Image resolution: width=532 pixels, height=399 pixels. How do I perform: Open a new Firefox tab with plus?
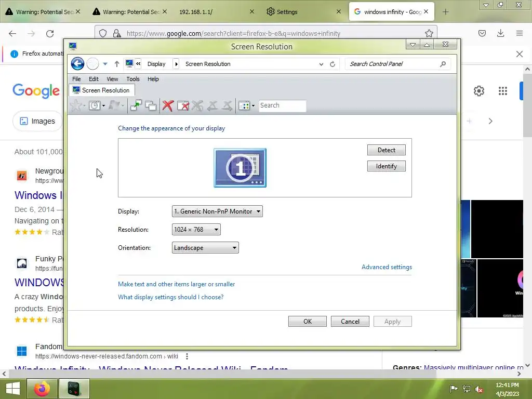tap(445, 12)
